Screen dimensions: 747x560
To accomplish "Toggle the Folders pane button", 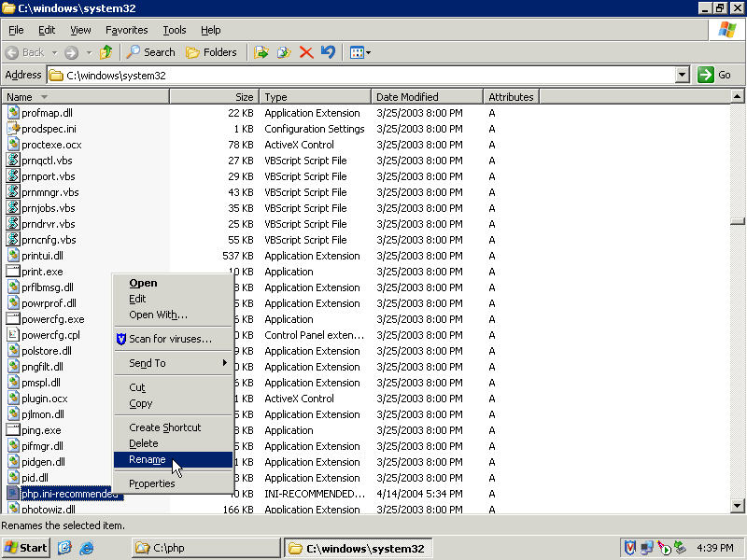I will [212, 52].
